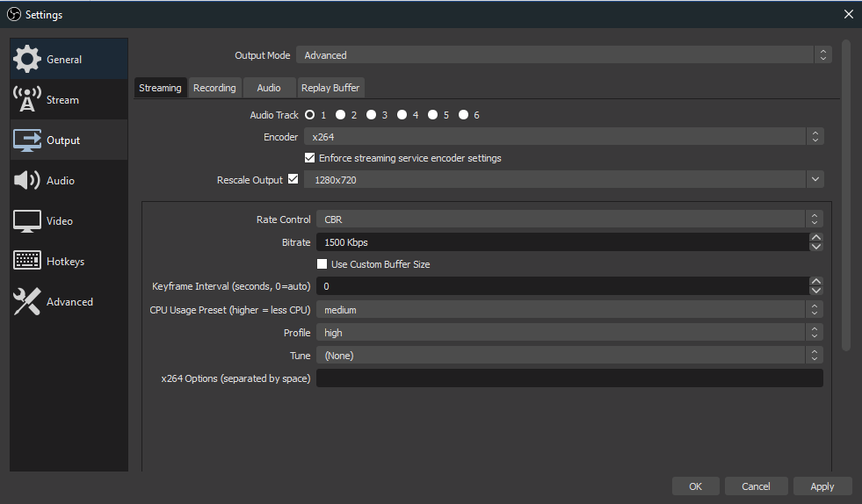Click the Cancel button
The width and height of the screenshot is (862, 504).
coord(756,486)
